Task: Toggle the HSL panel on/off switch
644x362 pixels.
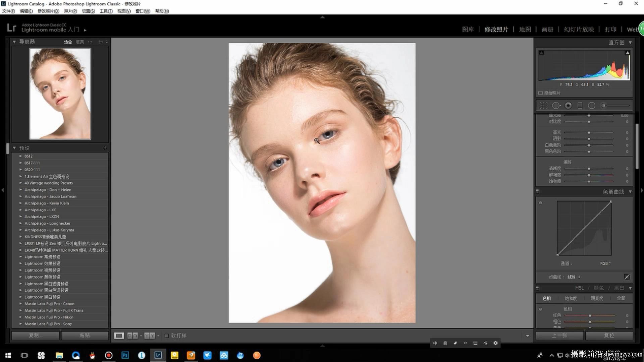Action: [537, 288]
